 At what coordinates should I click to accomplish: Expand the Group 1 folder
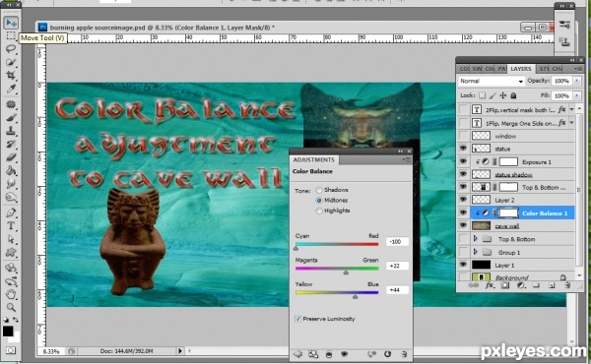(x=476, y=252)
